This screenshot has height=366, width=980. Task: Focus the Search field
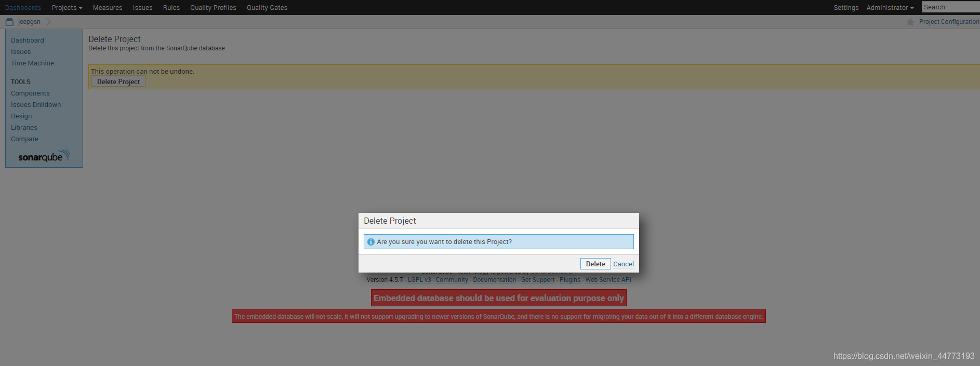coord(951,7)
